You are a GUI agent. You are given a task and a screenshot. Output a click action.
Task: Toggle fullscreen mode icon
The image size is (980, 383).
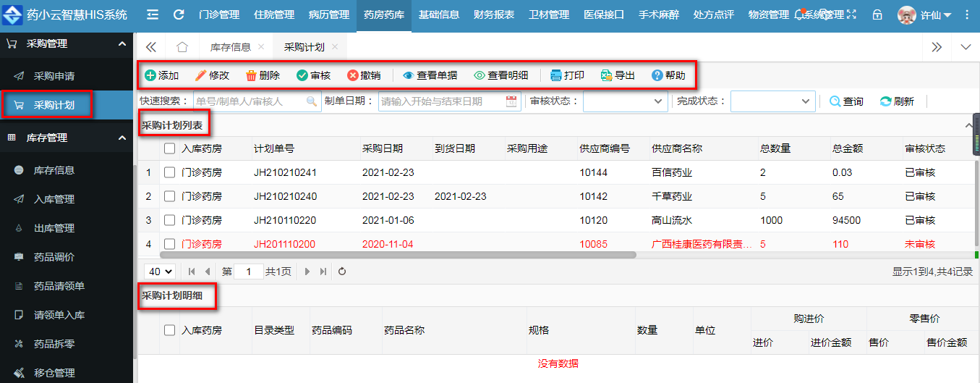(x=851, y=14)
